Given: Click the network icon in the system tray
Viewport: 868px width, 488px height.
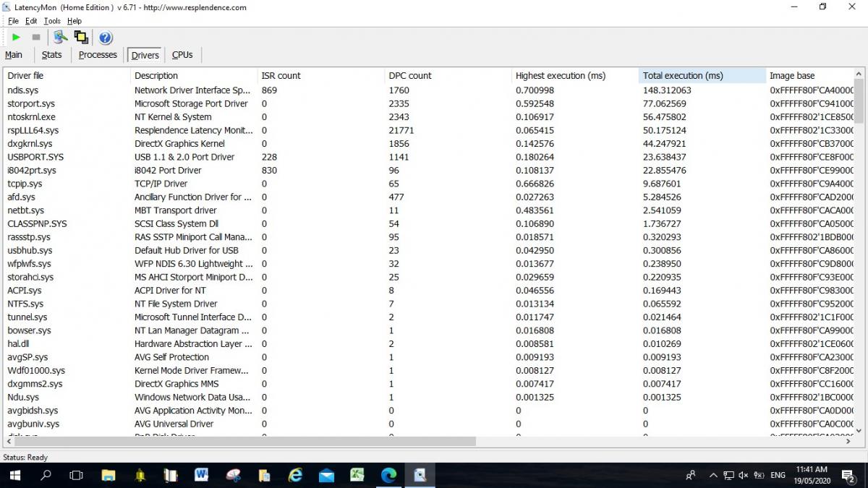Looking at the screenshot, I should pos(728,475).
